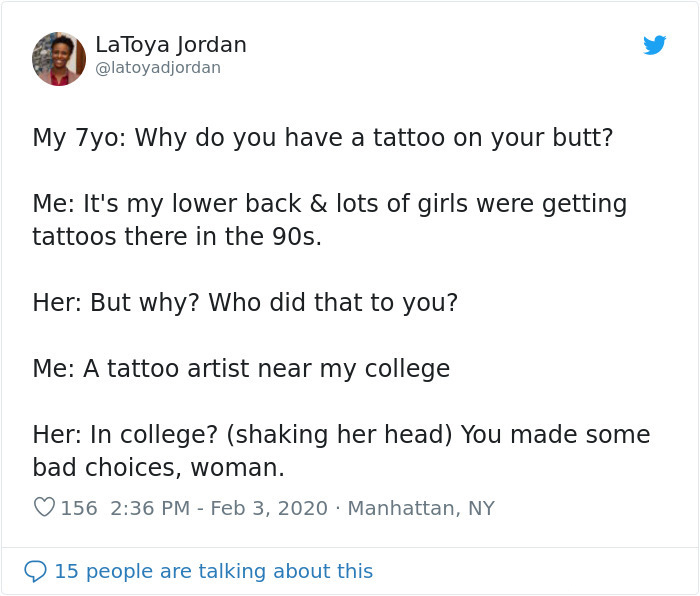Click the Twitter bird logo
The width and height of the screenshot is (700, 596).
(x=655, y=45)
